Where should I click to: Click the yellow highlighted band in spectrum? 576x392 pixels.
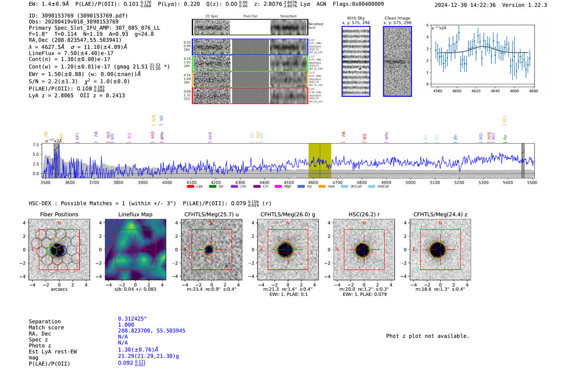320,160
